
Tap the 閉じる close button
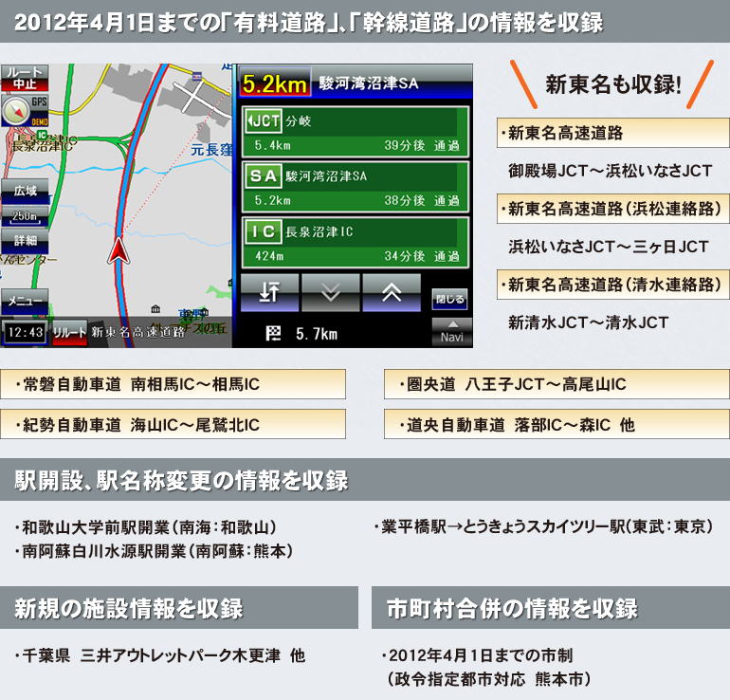point(449,299)
